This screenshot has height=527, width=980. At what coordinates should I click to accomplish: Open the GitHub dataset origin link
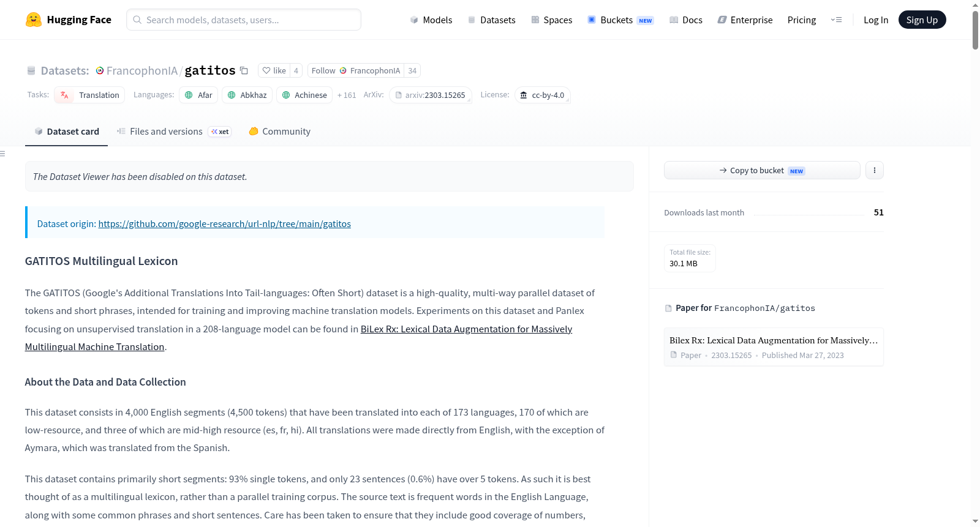(224, 224)
